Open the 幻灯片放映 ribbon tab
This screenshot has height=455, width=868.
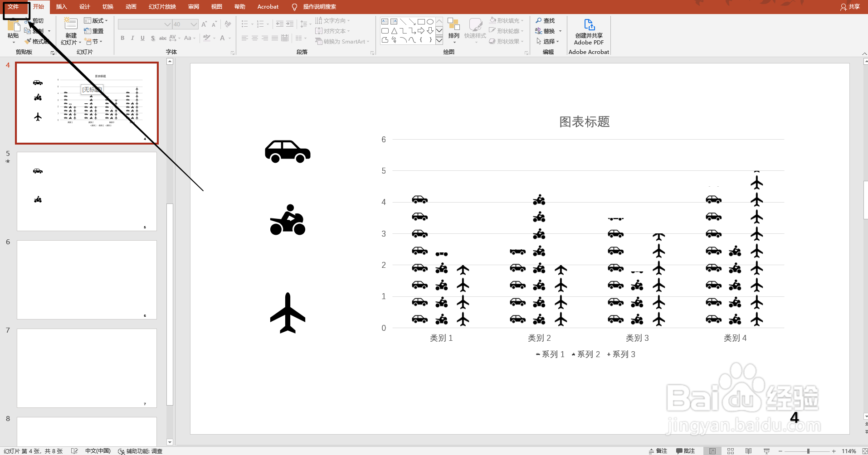[161, 6]
